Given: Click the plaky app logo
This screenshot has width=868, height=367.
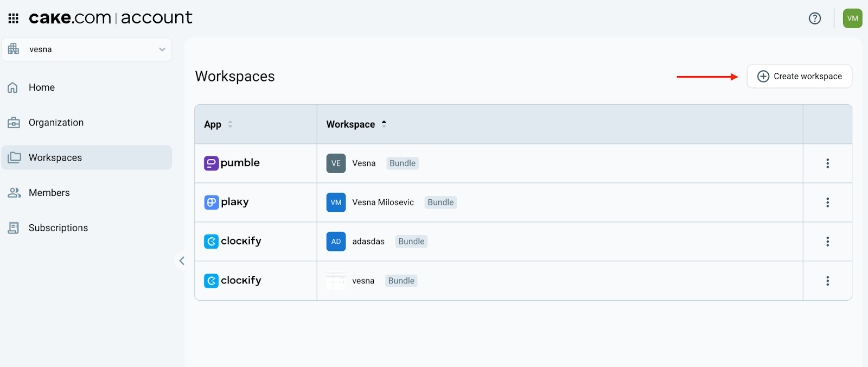Looking at the screenshot, I should pyautogui.click(x=226, y=202).
